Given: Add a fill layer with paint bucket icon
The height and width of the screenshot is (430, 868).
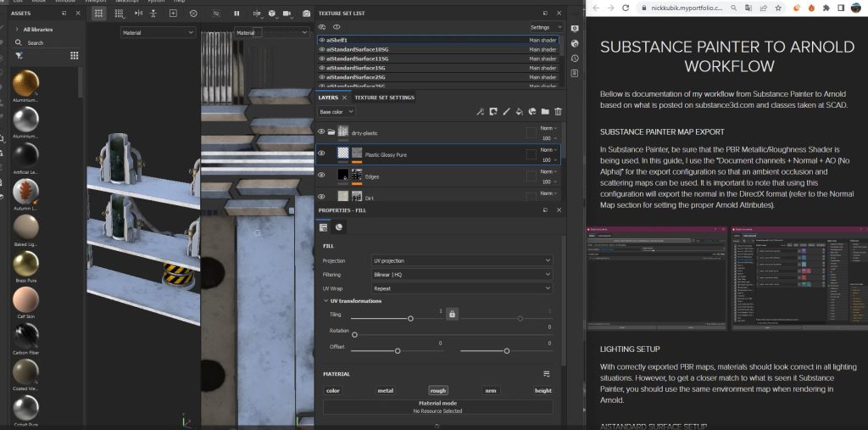Looking at the screenshot, I should (520, 111).
